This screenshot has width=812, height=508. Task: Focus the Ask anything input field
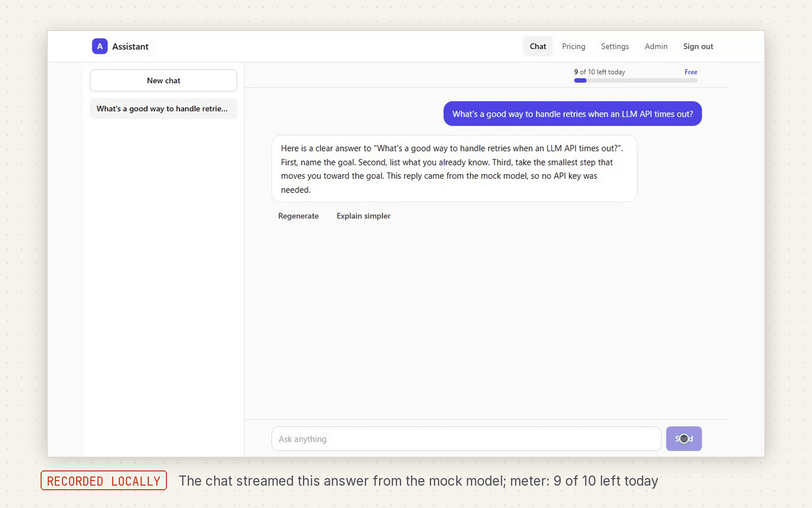[x=466, y=439]
